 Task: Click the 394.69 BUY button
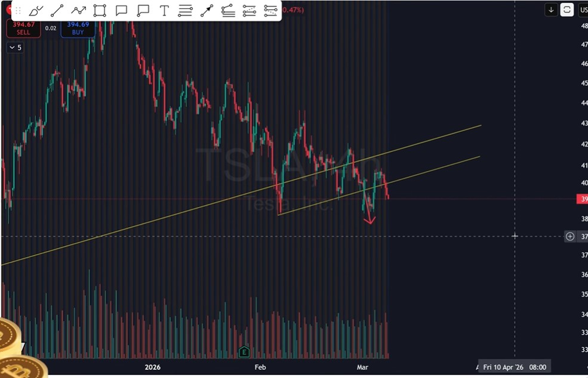(x=78, y=28)
